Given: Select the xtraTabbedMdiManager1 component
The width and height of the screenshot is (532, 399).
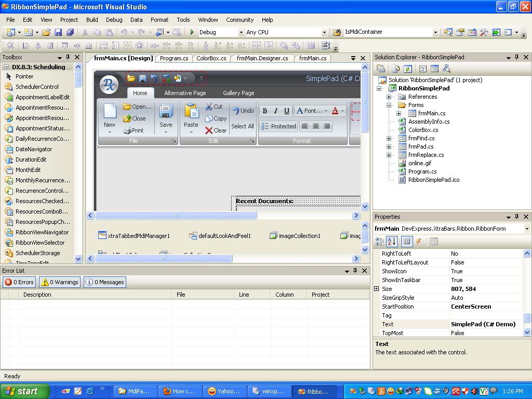Looking at the screenshot, I should [x=134, y=236].
